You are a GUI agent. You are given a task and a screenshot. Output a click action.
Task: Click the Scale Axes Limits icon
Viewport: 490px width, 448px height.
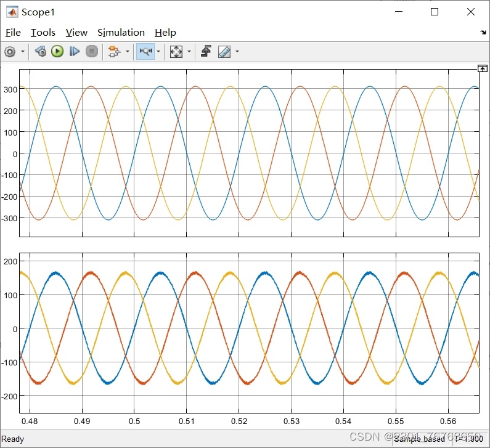tap(176, 52)
